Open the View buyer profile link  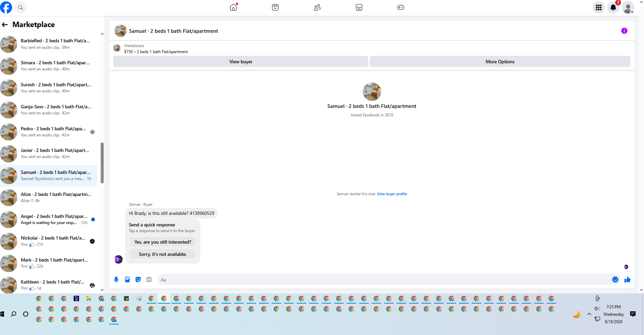[x=392, y=194]
